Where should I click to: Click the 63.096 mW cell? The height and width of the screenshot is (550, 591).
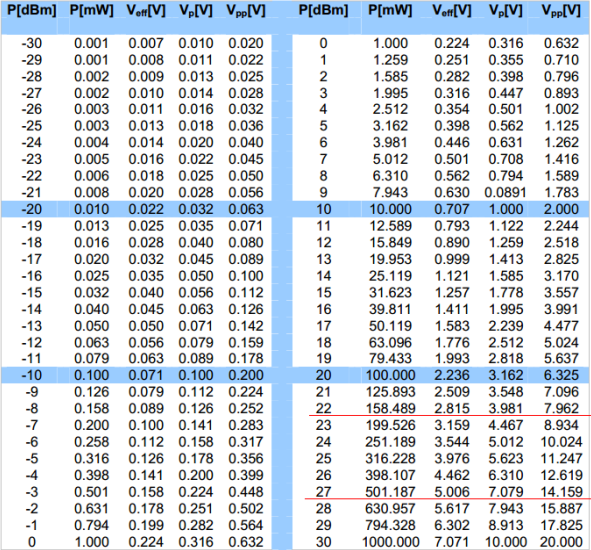point(390,343)
